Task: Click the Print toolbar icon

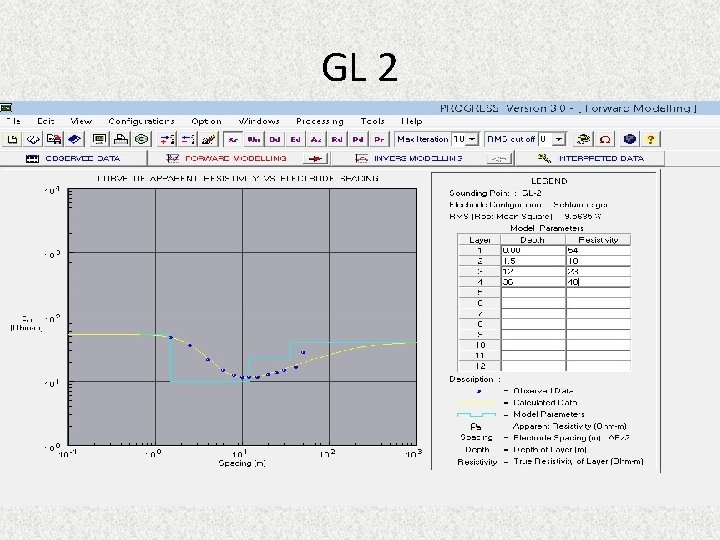Action: tap(120, 139)
